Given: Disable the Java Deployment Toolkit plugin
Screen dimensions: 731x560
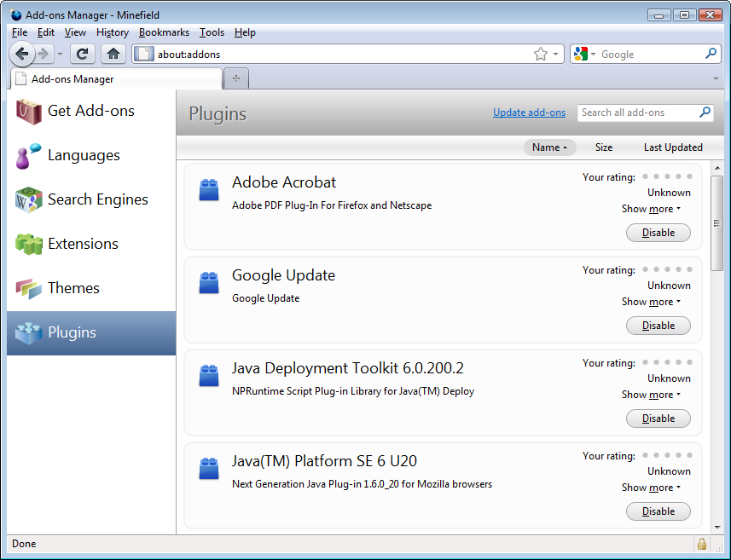Looking at the screenshot, I should point(658,419).
